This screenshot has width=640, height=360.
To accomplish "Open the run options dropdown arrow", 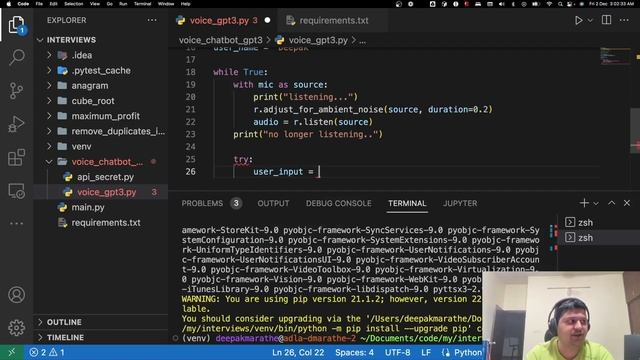I will coord(590,20).
